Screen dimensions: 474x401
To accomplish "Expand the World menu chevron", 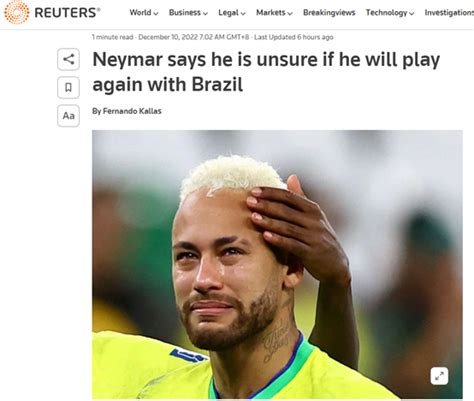I will 156,13.
